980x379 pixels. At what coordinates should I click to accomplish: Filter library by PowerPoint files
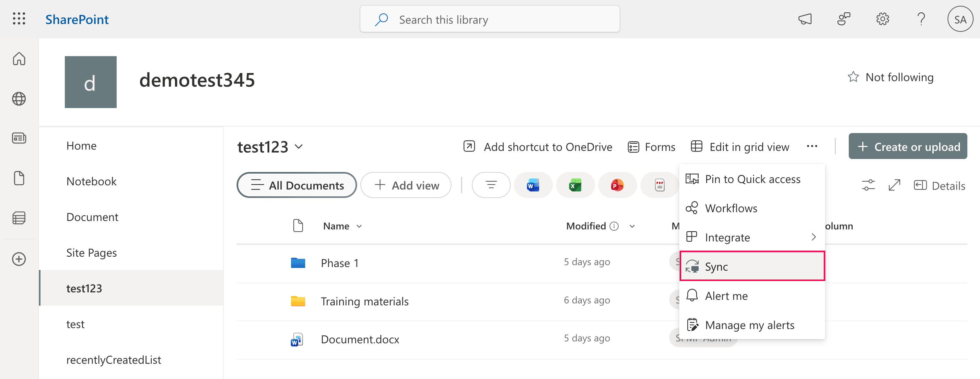click(617, 185)
